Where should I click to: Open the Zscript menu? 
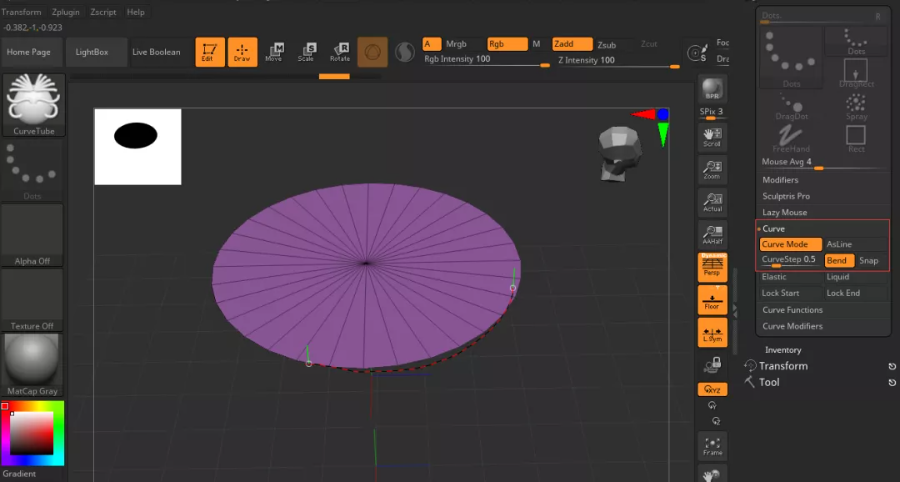point(103,12)
